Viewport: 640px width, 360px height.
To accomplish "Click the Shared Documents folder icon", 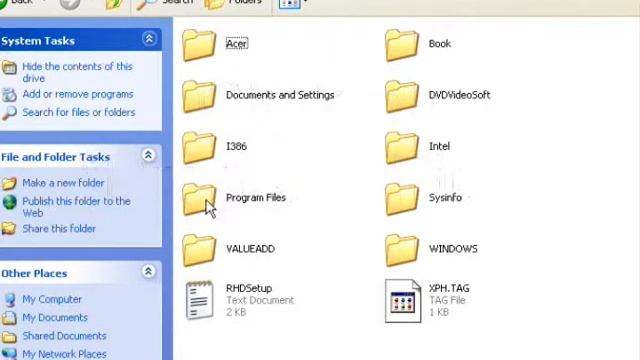I will coord(9,336).
